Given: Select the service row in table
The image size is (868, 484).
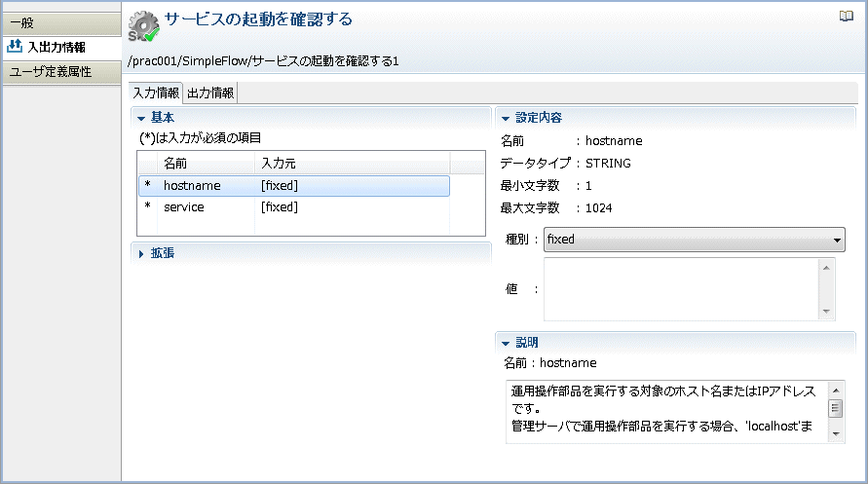Looking at the screenshot, I should [294, 207].
